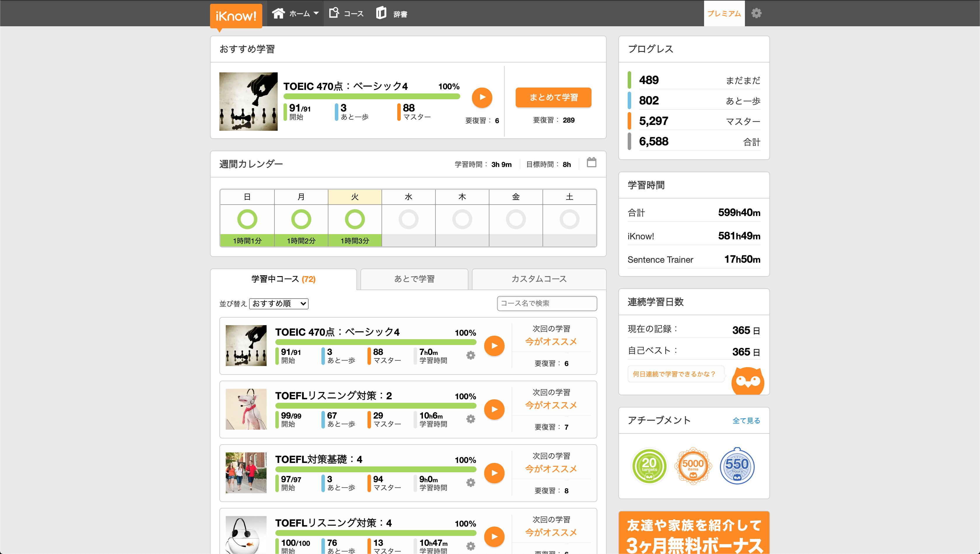Click chess thumbnail in course list
The width and height of the screenshot is (980, 554).
[x=246, y=346]
